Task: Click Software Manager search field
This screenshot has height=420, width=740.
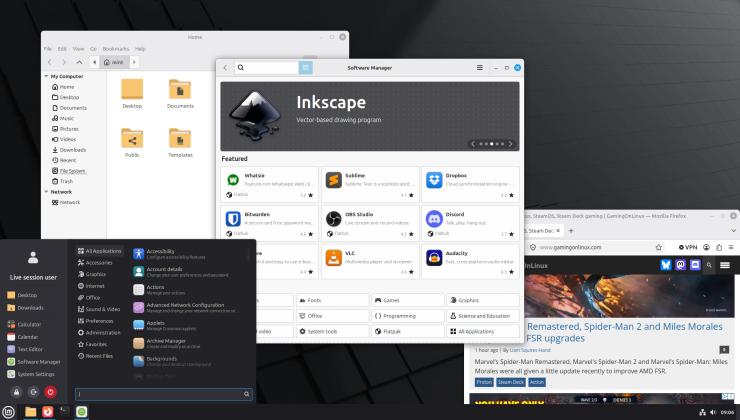Action: (267, 67)
